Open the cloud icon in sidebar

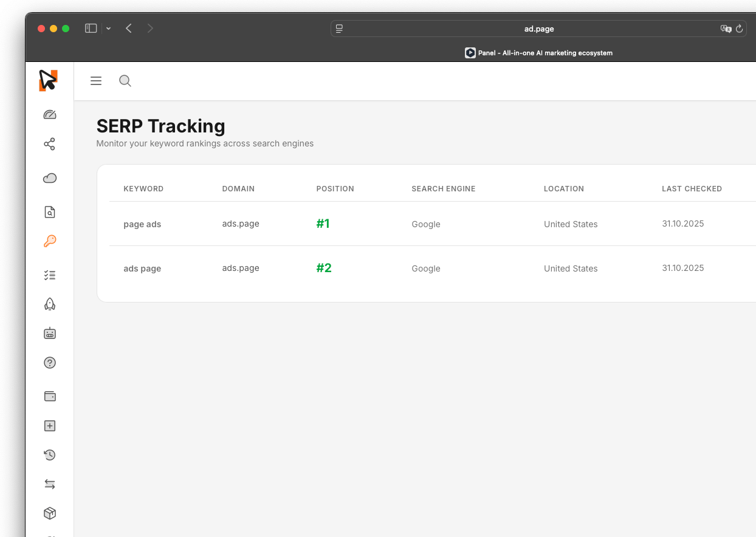click(x=50, y=178)
